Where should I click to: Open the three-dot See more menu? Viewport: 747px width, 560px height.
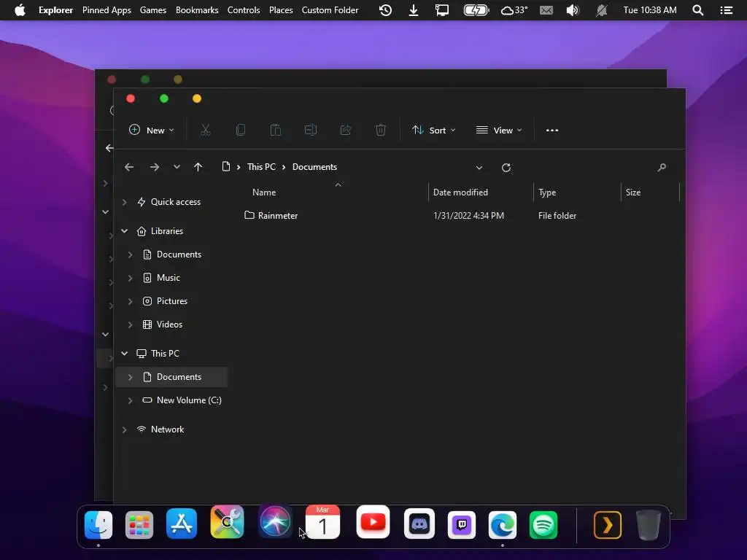(552, 130)
